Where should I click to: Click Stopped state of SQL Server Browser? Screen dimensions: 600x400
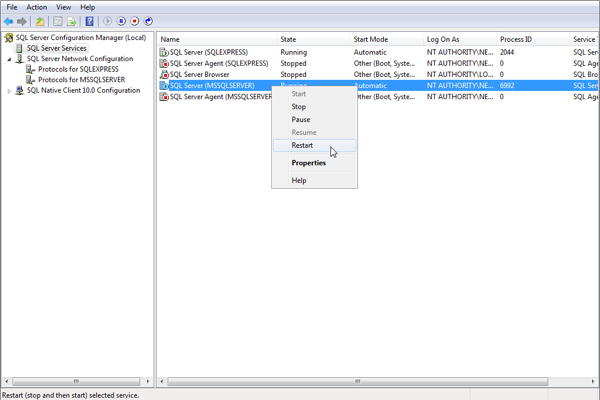tap(293, 75)
